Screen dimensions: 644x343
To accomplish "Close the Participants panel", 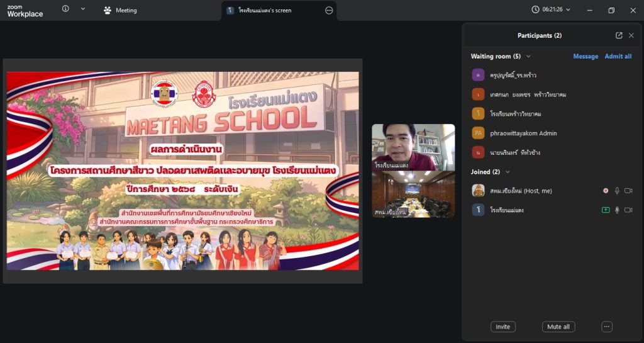I will pos(631,35).
